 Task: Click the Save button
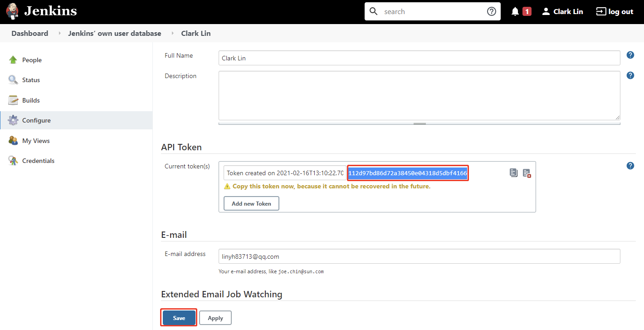coord(179,318)
